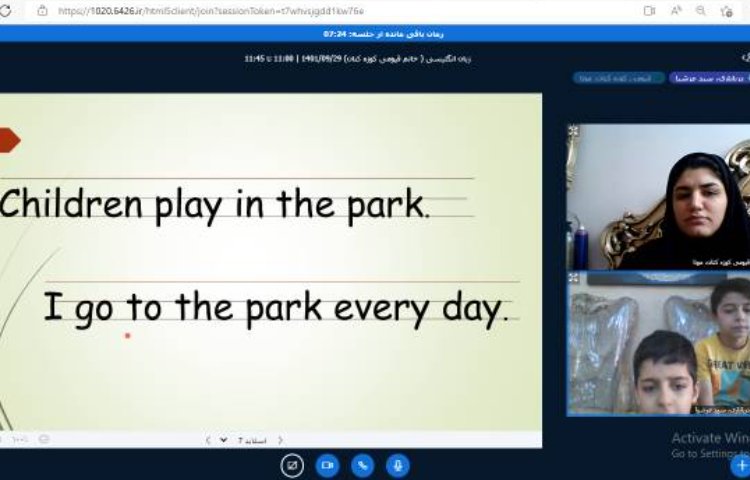Go to the next slide arrow
The height and width of the screenshot is (480, 750).
(208, 440)
